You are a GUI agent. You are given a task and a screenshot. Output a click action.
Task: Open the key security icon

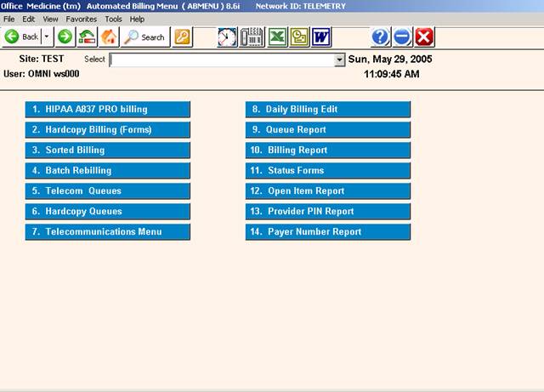click(183, 37)
